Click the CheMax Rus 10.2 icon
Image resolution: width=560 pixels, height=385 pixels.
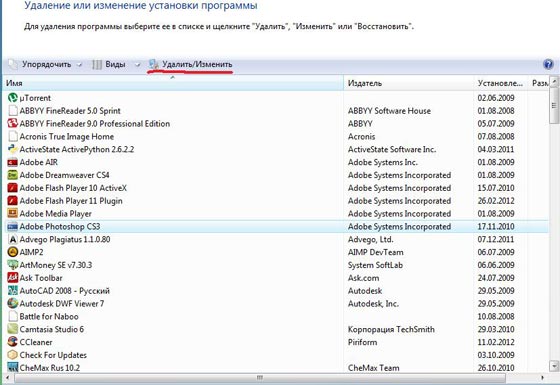tap(12, 368)
